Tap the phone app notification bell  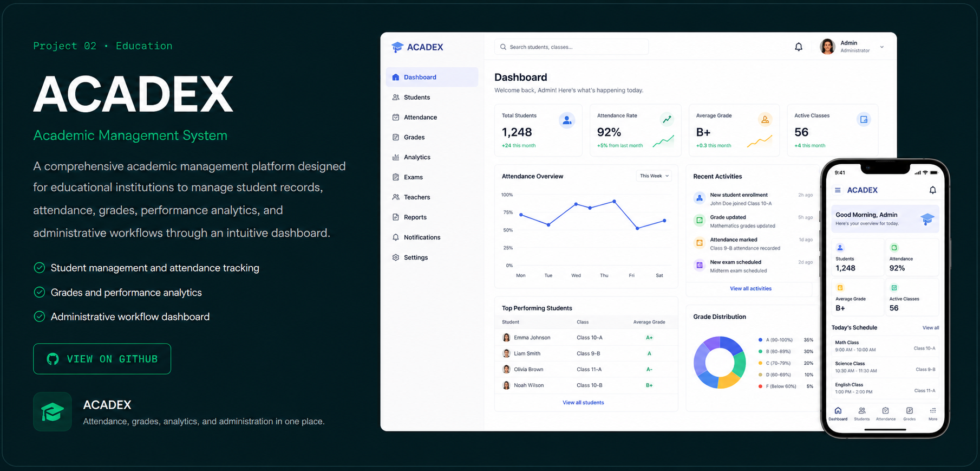click(932, 190)
